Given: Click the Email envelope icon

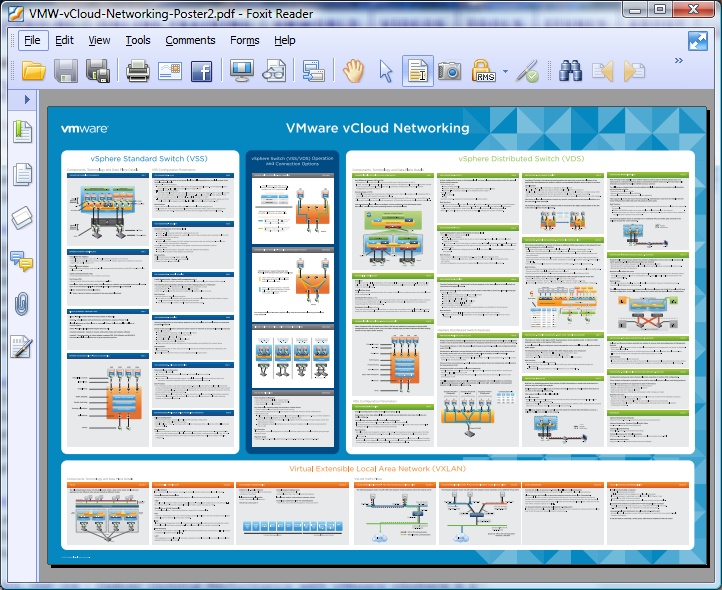Looking at the screenshot, I should point(170,71).
